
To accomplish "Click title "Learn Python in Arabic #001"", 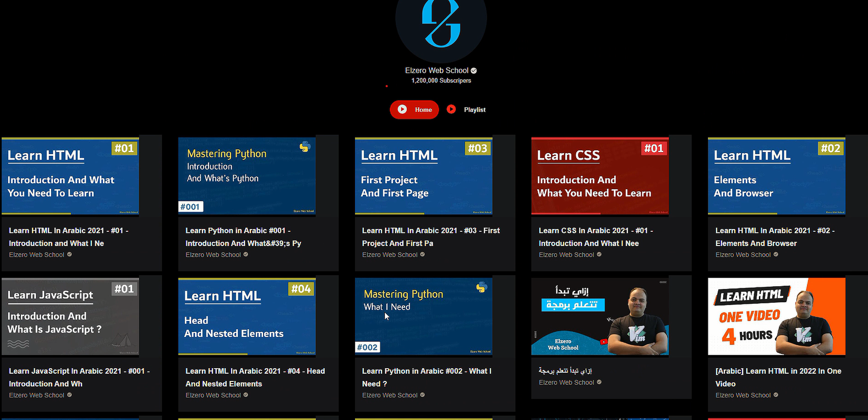I will coord(243,237).
